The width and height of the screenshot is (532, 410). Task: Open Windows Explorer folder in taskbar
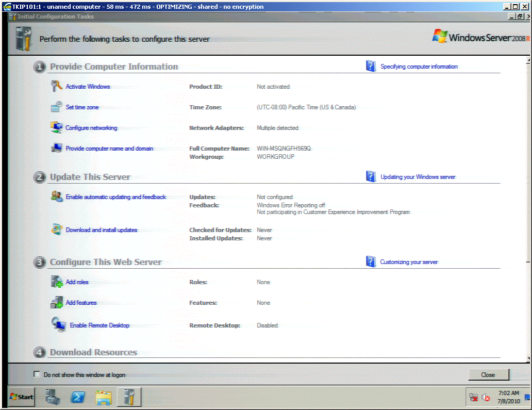[x=104, y=397]
